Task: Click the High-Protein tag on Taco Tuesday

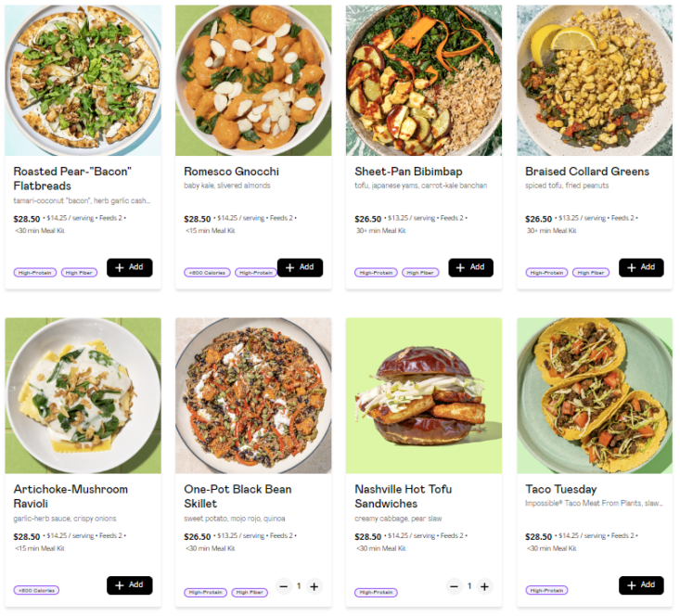Action: coord(547,590)
